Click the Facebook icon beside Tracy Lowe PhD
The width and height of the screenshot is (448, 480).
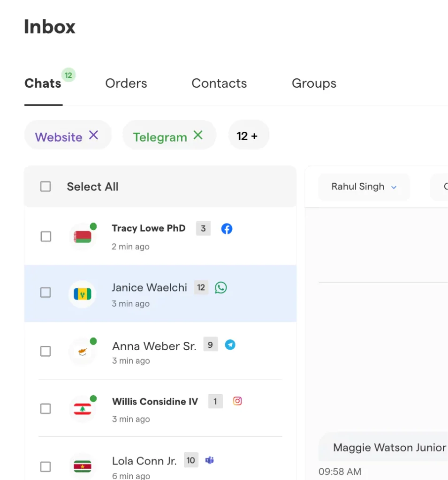[x=227, y=229]
